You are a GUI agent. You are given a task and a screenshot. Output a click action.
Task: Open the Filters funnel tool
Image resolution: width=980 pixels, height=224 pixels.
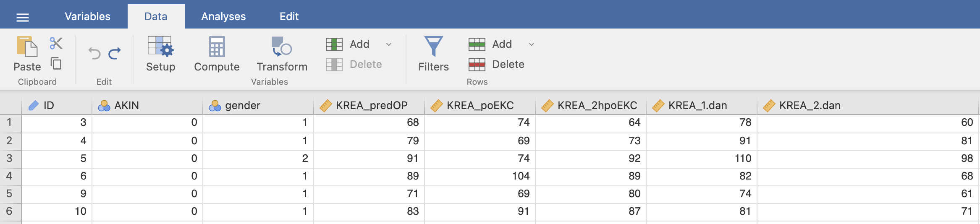tap(433, 54)
